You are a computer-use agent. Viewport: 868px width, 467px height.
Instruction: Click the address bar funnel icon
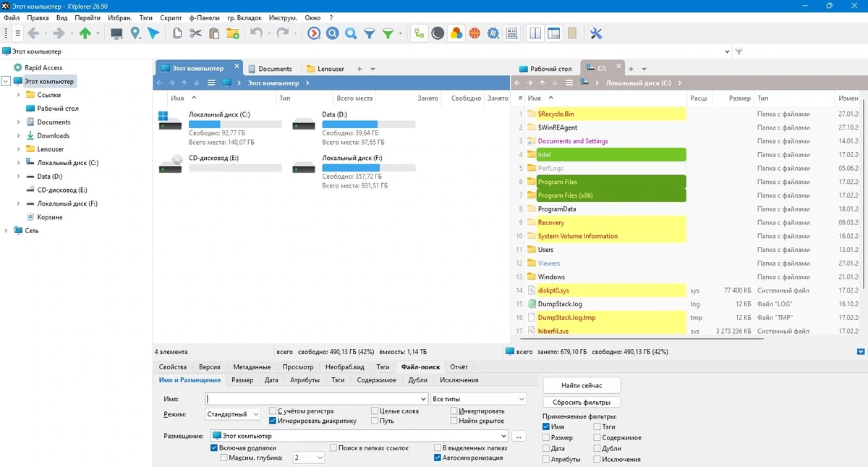click(739, 52)
